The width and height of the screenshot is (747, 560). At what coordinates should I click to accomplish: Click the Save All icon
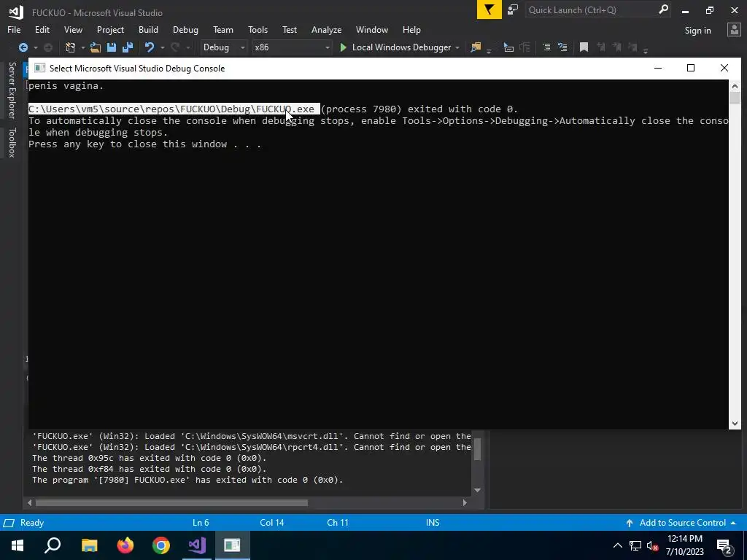[x=128, y=47]
